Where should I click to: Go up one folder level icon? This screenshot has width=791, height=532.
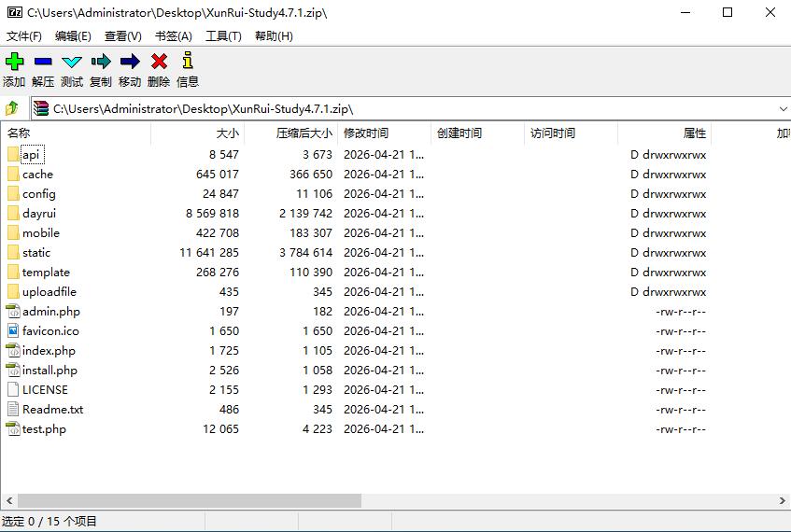(x=11, y=108)
